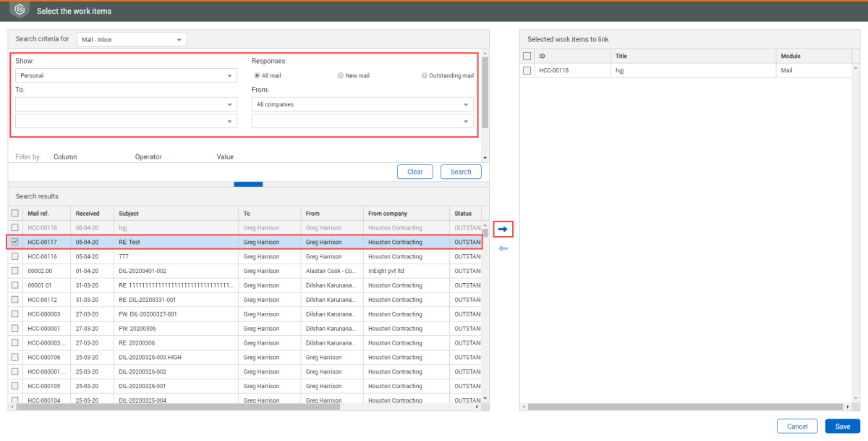868x441 pixels.
Task: Select the HCC-00118 checkbox in linked items
Action: [527, 70]
